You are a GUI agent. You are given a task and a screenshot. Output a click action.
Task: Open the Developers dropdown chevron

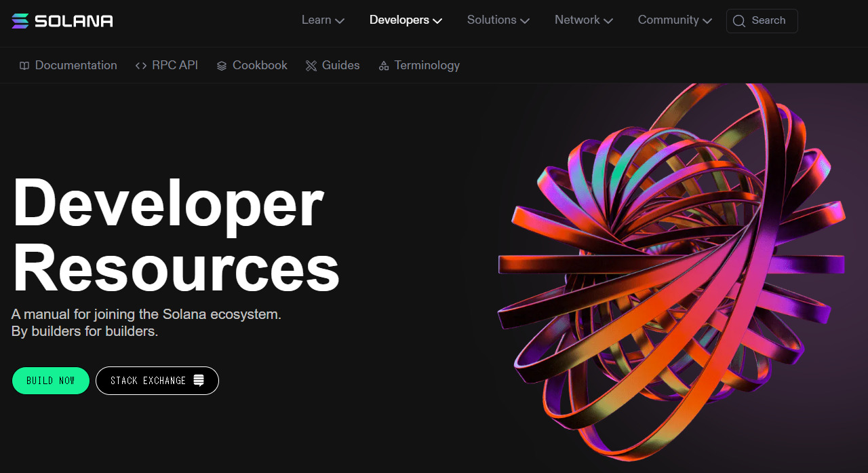pos(437,21)
